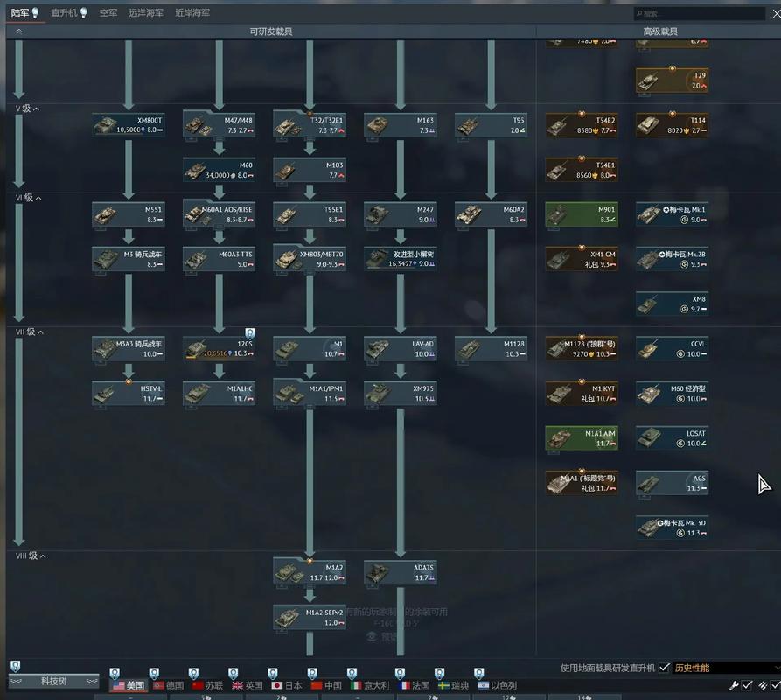Select the 120S tank being researched
Screen dimensions: 781x700
point(220,348)
